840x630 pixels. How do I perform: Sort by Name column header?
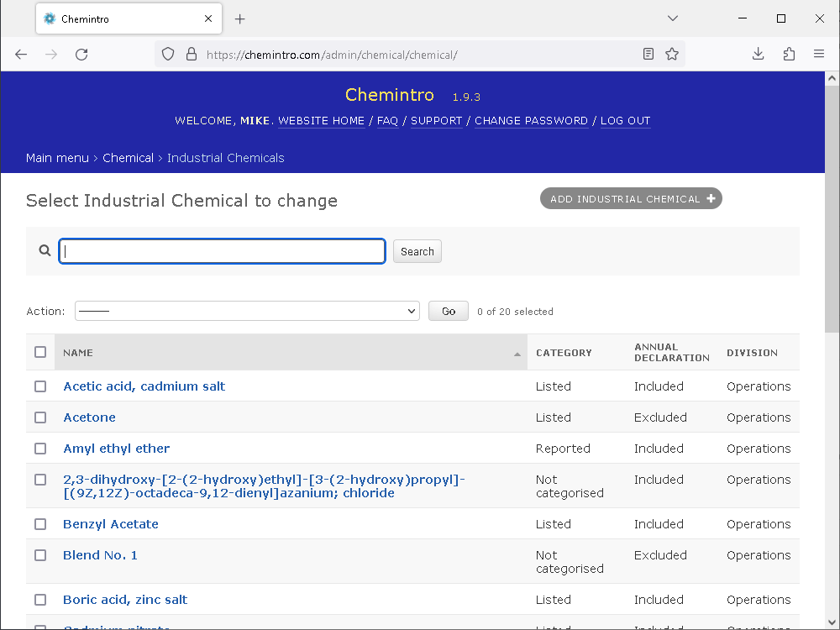tap(78, 353)
